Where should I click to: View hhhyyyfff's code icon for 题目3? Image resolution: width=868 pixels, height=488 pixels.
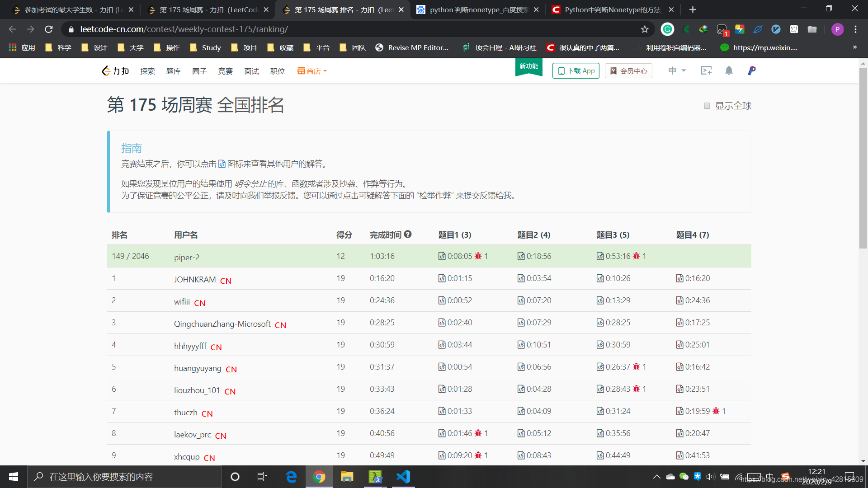coord(600,345)
